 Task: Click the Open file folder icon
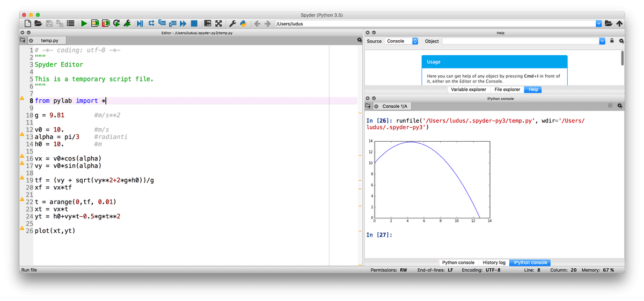click(x=38, y=24)
